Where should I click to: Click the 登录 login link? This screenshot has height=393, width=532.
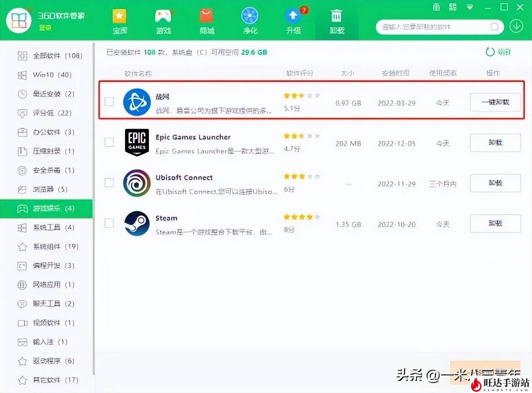[x=45, y=28]
